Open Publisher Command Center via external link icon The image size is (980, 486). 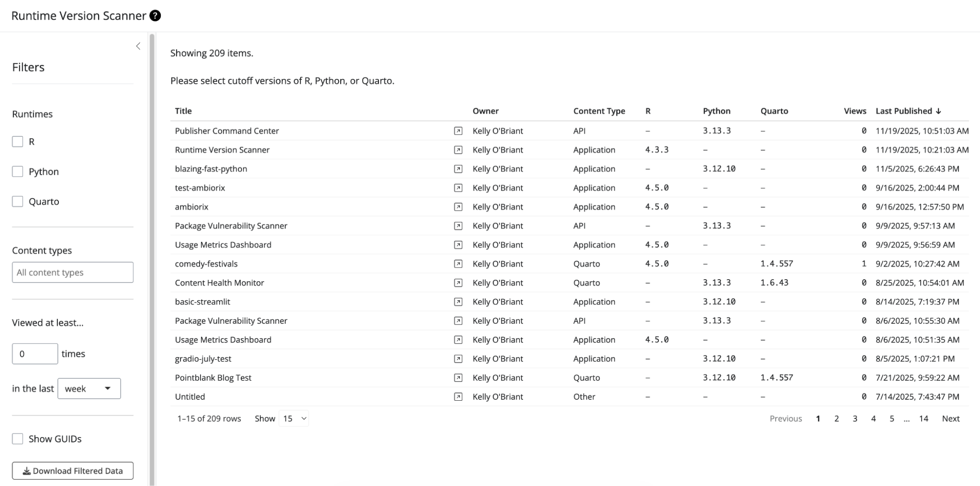coord(458,131)
